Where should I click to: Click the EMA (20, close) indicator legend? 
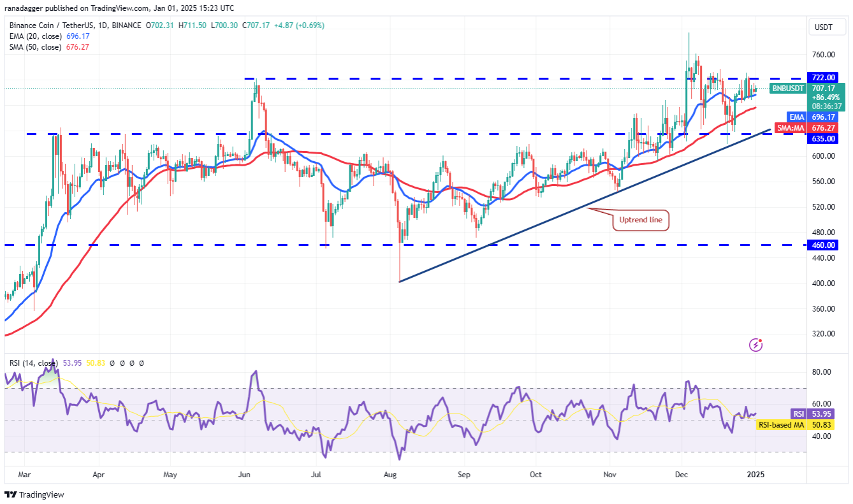pos(35,36)
